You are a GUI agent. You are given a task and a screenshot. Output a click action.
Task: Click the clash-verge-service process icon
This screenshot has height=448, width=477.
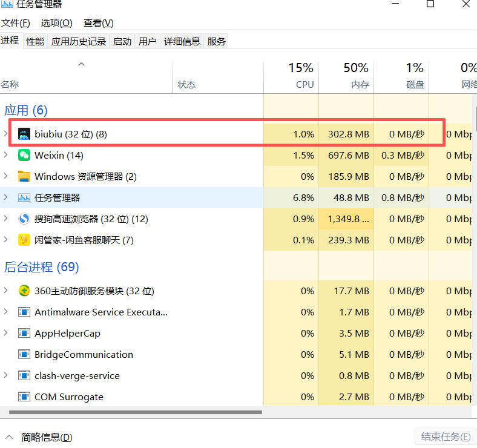[24, 376]
